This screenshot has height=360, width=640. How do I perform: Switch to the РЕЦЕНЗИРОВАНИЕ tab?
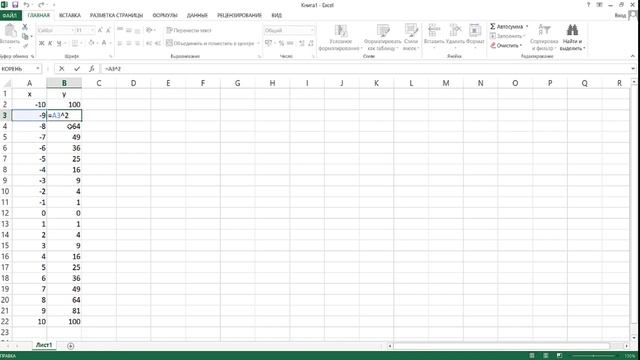240,16
